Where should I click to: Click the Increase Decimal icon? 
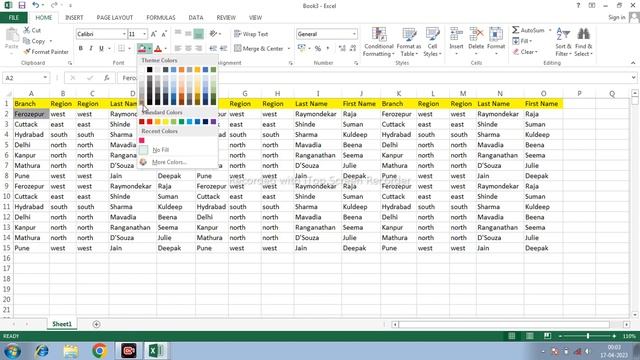click(342, 49)
